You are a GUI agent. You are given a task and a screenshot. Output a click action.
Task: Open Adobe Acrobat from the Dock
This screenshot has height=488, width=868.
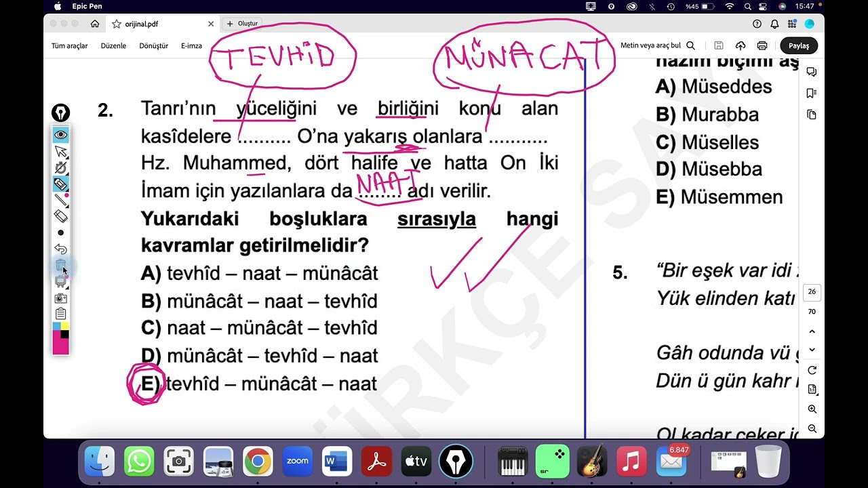click(376, 462)
